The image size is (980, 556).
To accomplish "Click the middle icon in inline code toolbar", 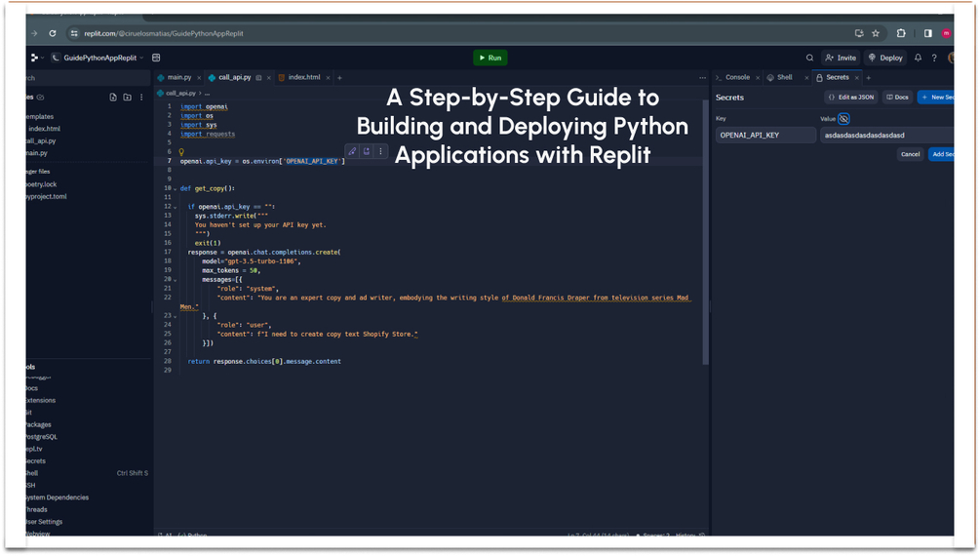I will (367, 151).
